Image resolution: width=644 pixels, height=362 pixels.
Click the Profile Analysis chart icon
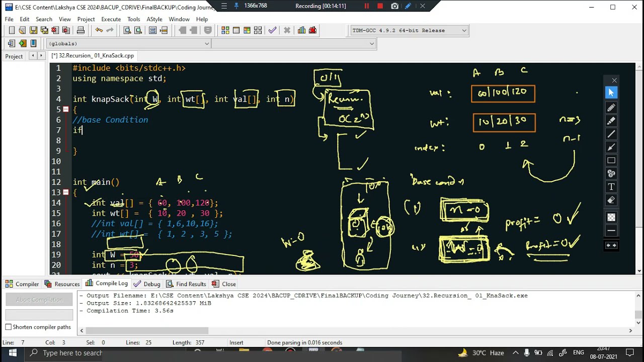(301, 30)
